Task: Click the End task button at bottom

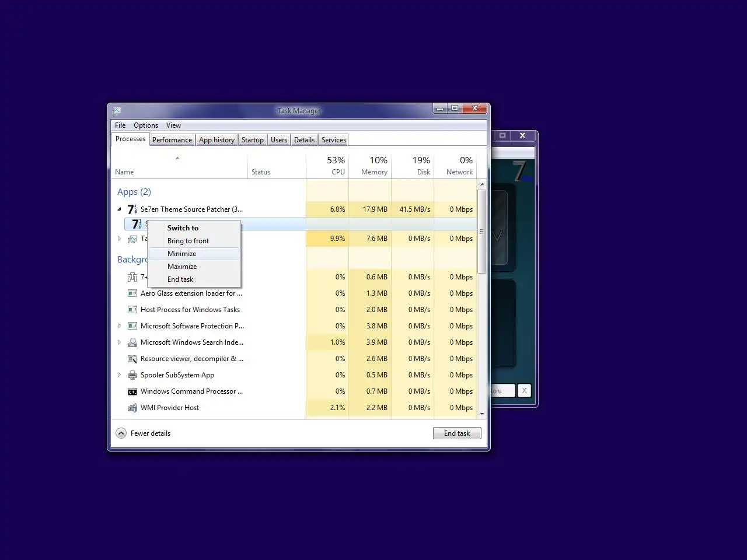Action: pos(457,433)
